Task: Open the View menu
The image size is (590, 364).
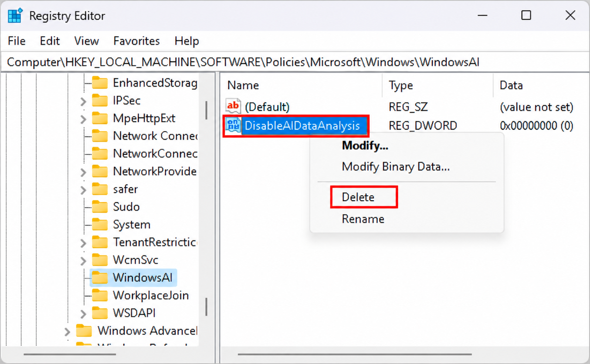Action: coord(87,41)
